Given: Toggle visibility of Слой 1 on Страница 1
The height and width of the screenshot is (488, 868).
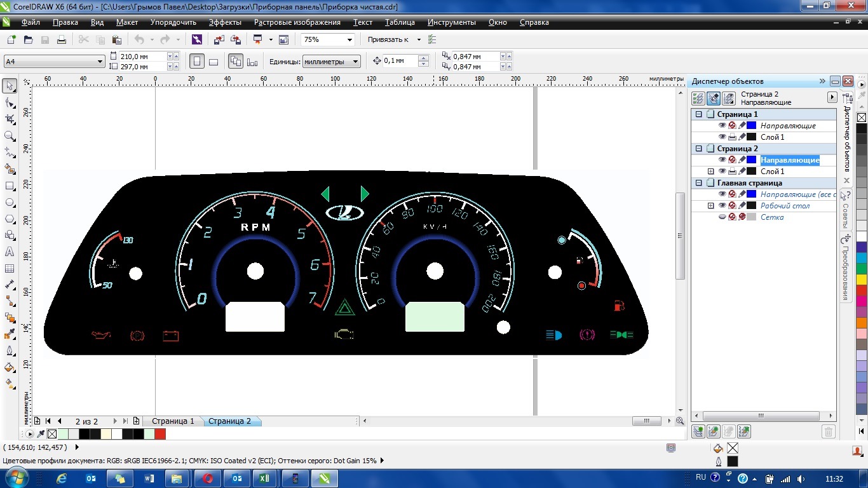Looking at the screenshot, I should point(722,137).
